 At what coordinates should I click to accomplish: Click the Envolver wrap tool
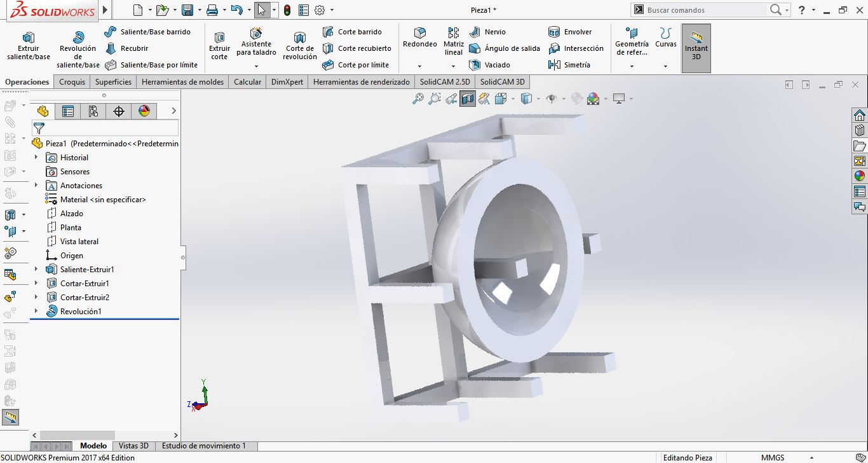pyautogui.click(x=570, y=32)
